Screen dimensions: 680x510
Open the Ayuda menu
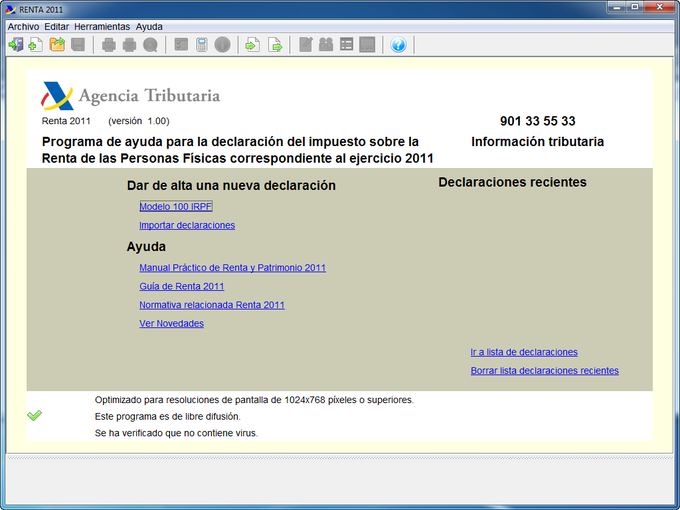click(x=149, y=27)
